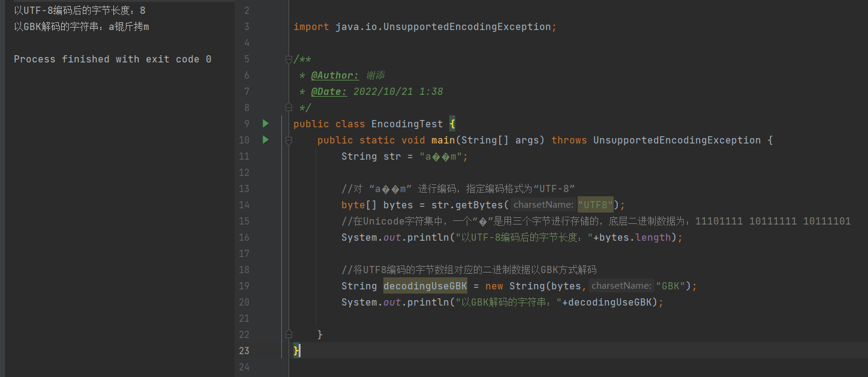Click the UTF-8 byte length console output line
The height and width of the screenshot is (377, 868).
click(x=79, y=11)
